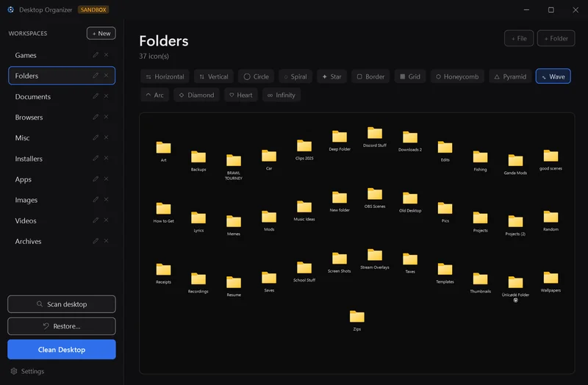Apply the Infinity layout
This screenshot has width=588, height=385.
(x=282, y=96)
